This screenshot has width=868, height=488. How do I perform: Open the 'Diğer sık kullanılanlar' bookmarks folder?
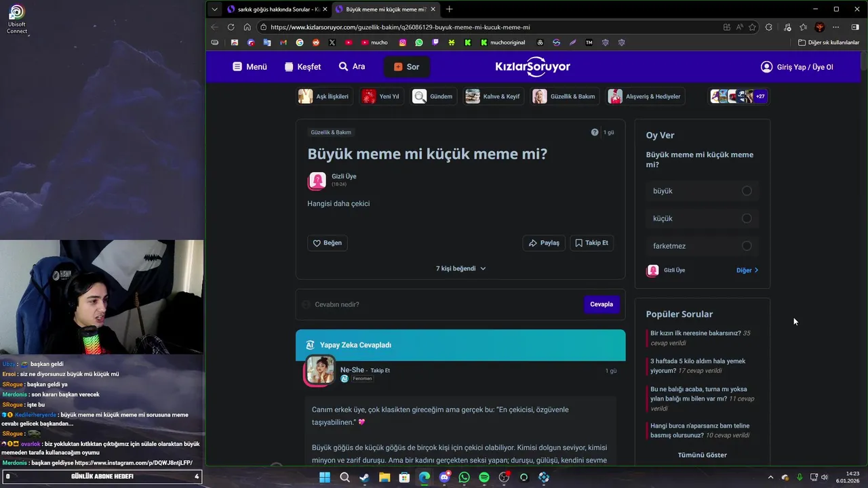click(829, 42)
